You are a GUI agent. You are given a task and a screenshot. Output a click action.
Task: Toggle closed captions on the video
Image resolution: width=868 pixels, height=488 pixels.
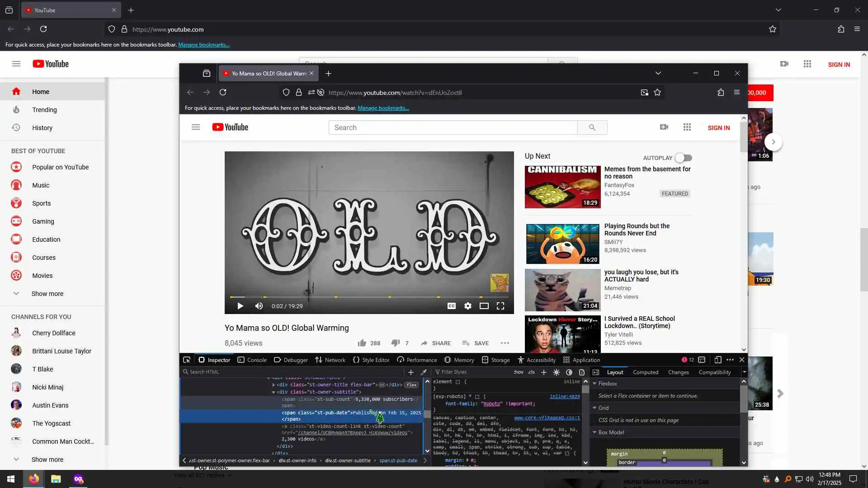(451, 306)
